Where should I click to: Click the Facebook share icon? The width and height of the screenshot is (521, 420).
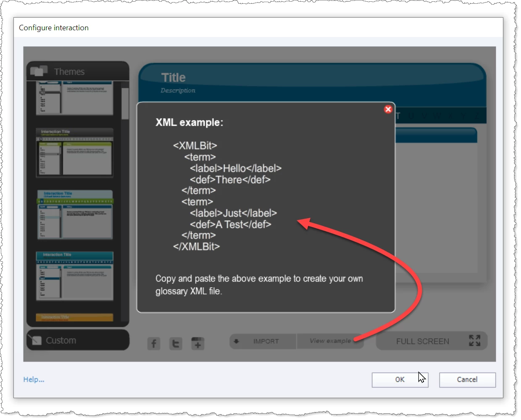(154, 343)
